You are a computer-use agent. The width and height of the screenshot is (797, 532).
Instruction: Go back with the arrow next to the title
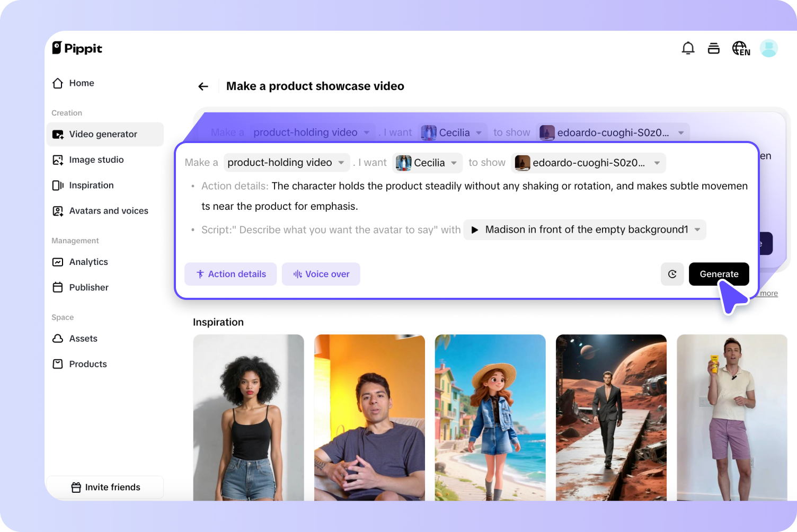(203, 86)
